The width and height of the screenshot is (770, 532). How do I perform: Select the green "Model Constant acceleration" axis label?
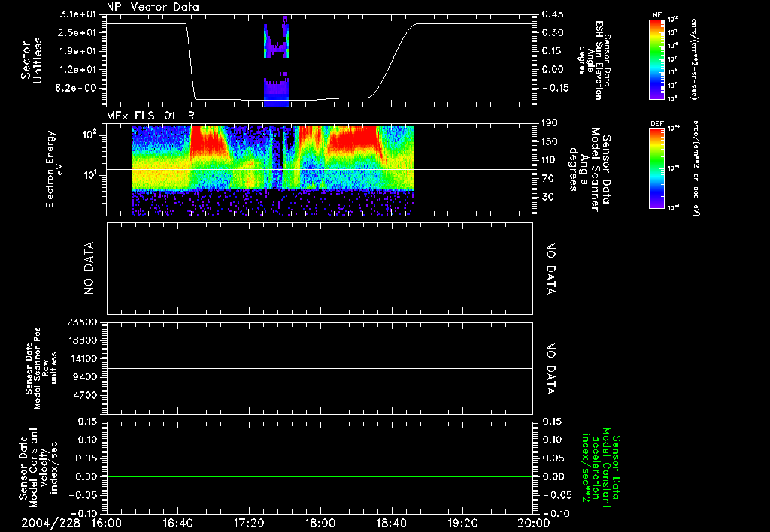(x=600, y=469)
